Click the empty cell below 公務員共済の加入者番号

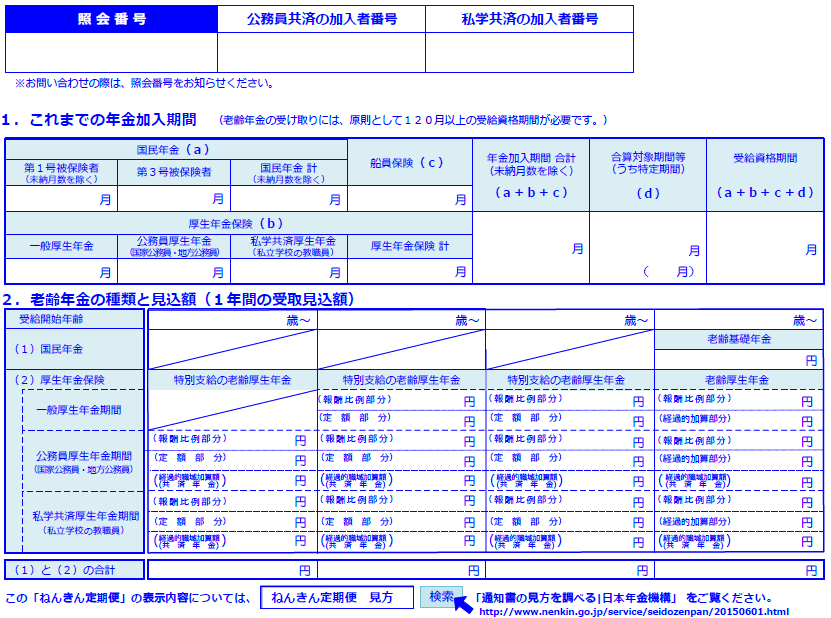click(322, 52)
